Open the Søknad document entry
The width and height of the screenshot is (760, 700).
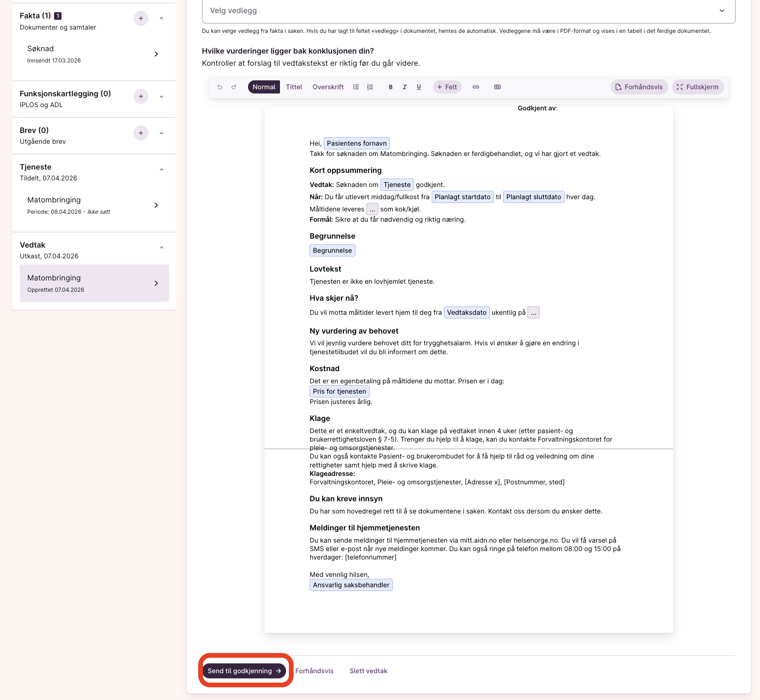coord(94,54)
